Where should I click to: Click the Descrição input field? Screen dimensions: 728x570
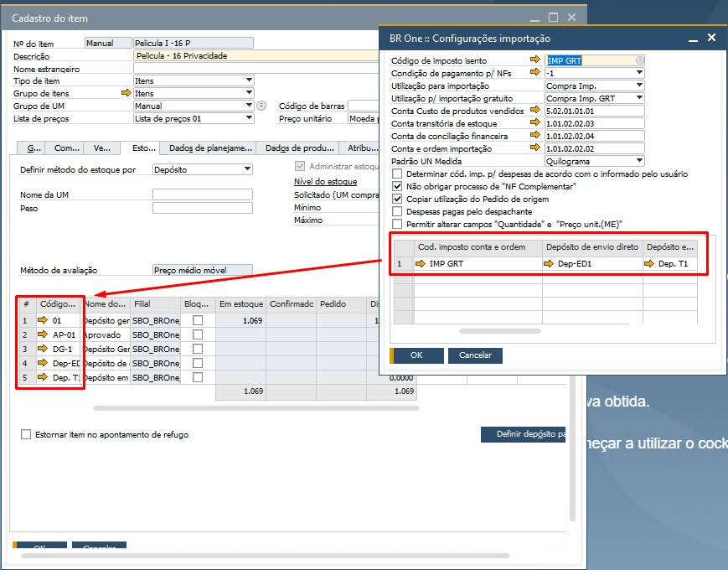[x=256, y=56]
